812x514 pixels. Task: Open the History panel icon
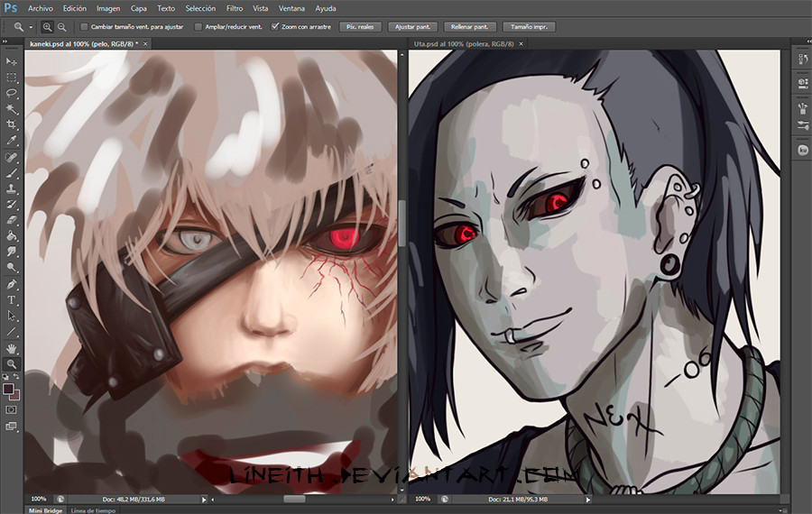803,60
